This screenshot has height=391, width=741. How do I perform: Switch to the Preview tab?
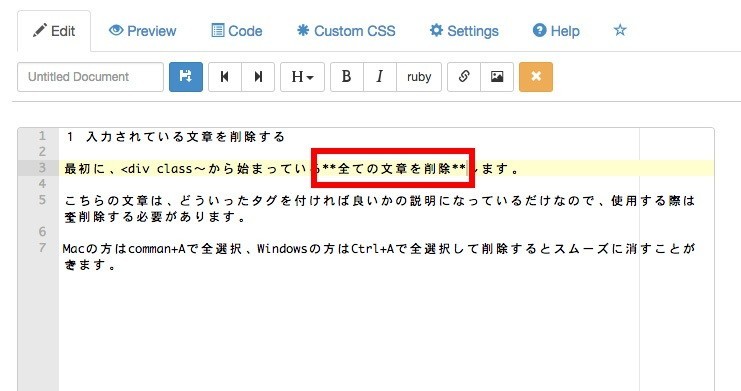click(x=142, y=31)
